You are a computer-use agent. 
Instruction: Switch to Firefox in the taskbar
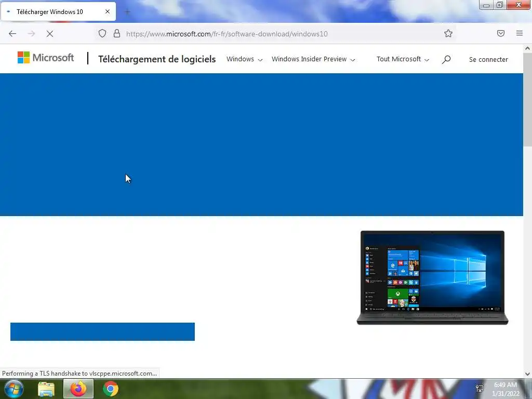point(78,389)
